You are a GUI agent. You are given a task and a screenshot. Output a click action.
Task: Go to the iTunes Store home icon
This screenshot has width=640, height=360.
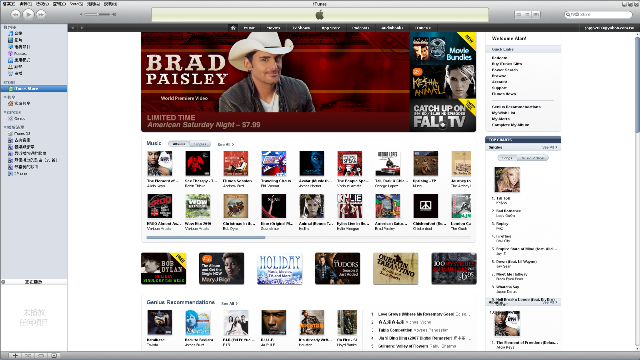tap(233, 28)
